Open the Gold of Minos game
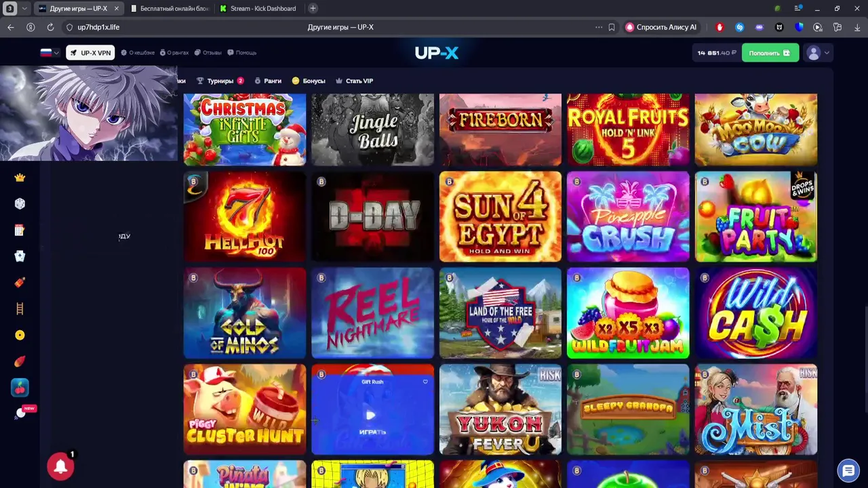This screenshot has height=488, width=868. pyautogui.click(x=244, y=312)
